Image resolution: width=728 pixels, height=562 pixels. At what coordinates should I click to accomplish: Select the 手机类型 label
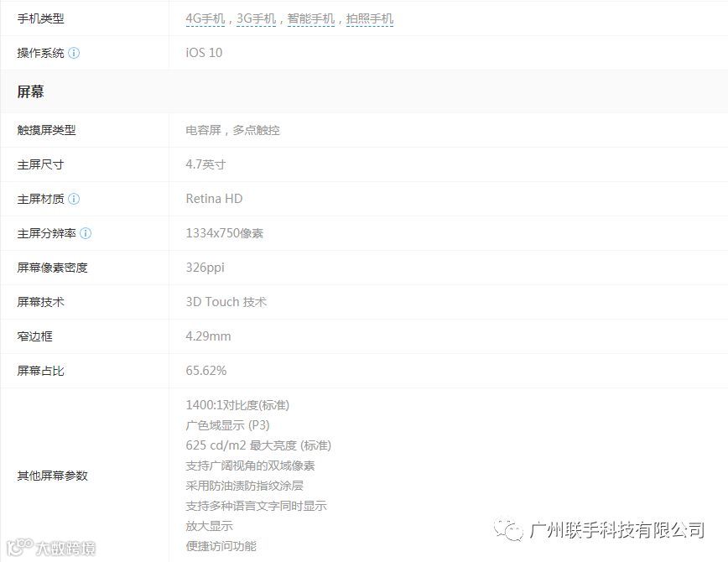[40, 18]
